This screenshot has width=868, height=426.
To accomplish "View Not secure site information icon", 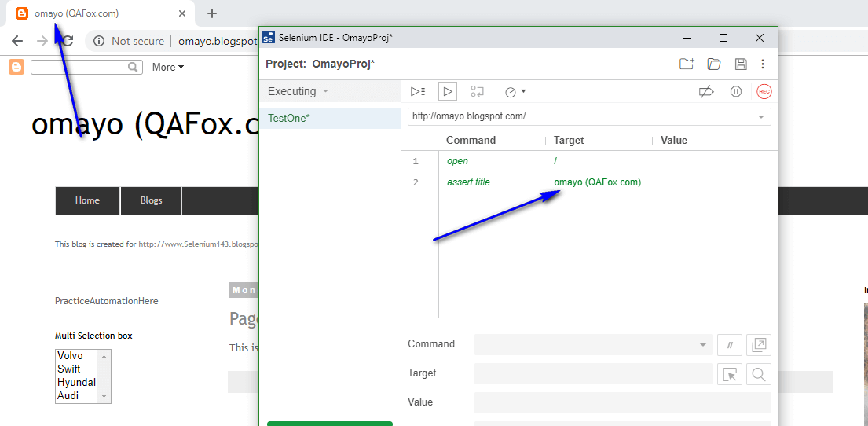I will [x=99, y=41].
